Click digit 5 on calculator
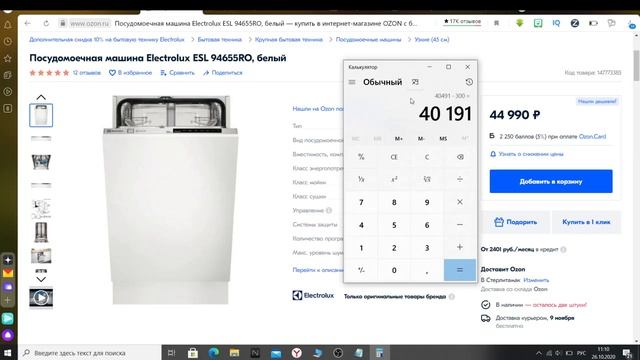 click(x=394, y=225)
